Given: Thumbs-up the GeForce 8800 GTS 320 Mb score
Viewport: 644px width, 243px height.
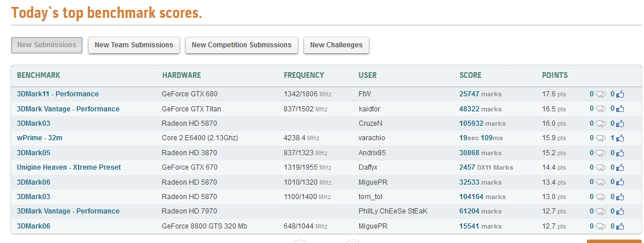Looking at the screenshot, I should [x=621, y=226].
